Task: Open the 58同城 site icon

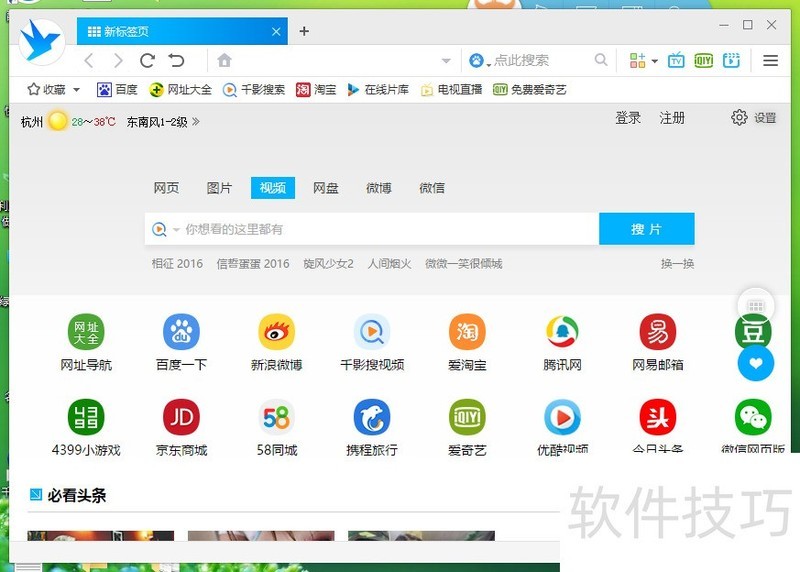Action: (277, 417)
